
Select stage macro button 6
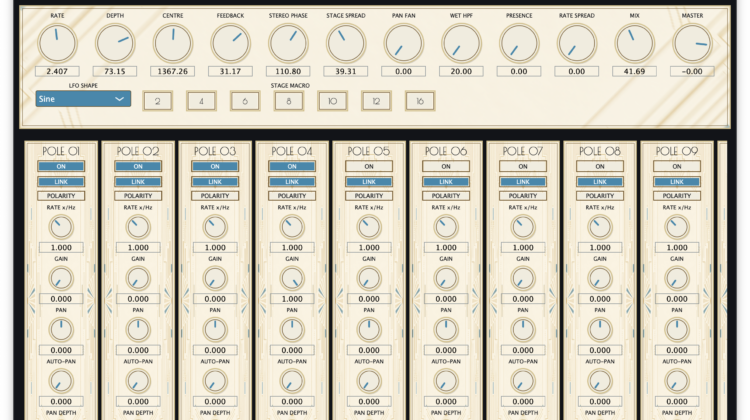tap(245, 101)
